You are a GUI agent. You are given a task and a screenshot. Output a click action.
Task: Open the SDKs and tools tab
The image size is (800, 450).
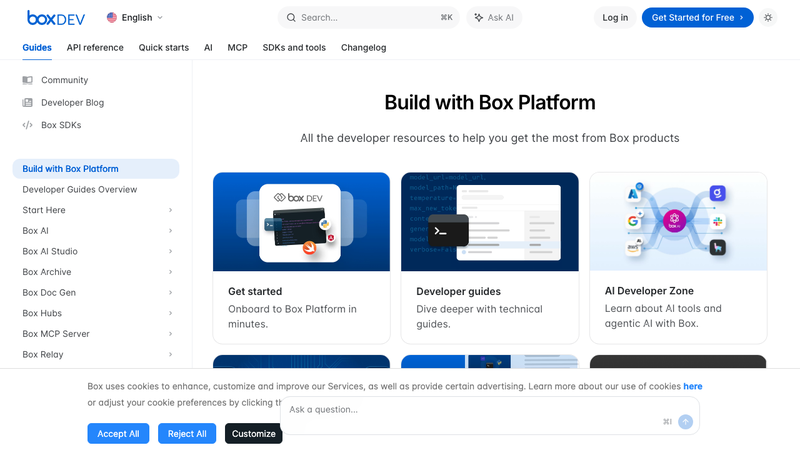pos(294,47)
